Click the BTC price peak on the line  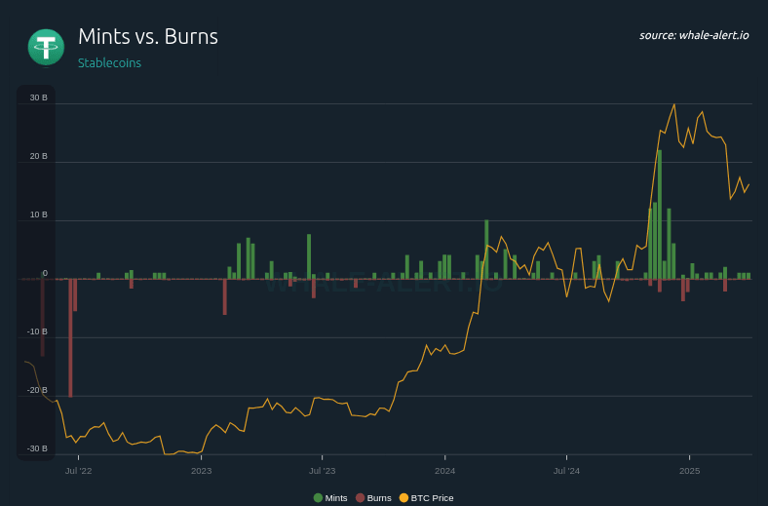click(x=674, y=104)
